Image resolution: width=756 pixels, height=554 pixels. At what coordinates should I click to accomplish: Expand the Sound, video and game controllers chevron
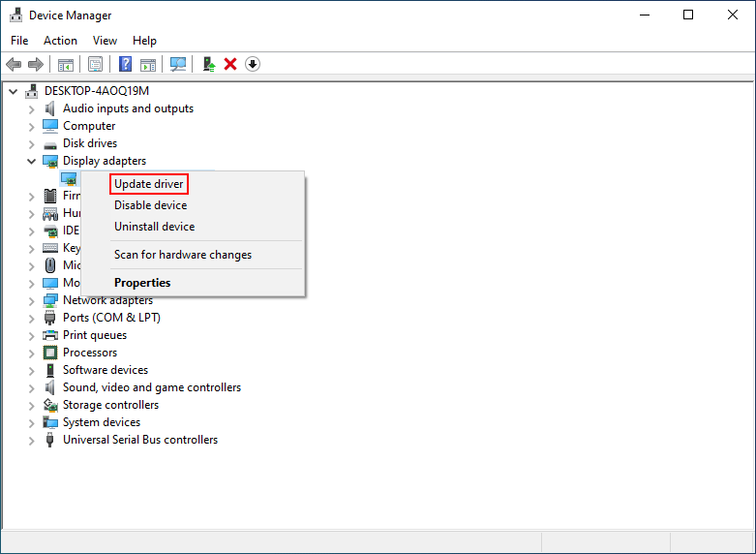point(31,387)
